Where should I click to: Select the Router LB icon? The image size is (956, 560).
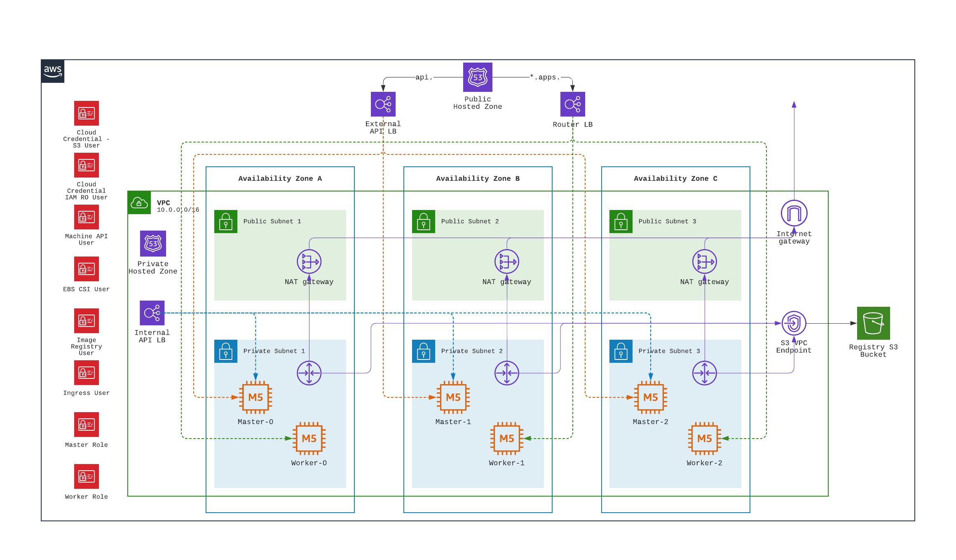coord(573,104)
